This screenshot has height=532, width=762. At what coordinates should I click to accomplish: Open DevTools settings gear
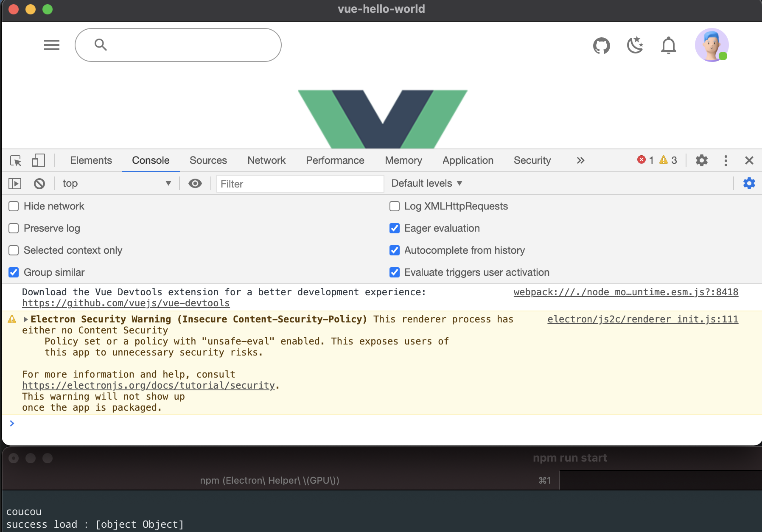702,160
